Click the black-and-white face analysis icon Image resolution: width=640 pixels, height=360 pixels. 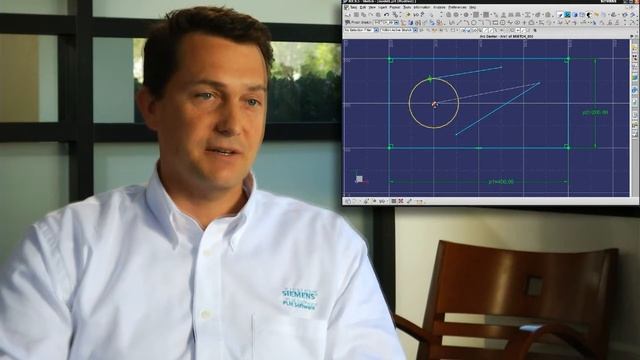tap(589, 14)
